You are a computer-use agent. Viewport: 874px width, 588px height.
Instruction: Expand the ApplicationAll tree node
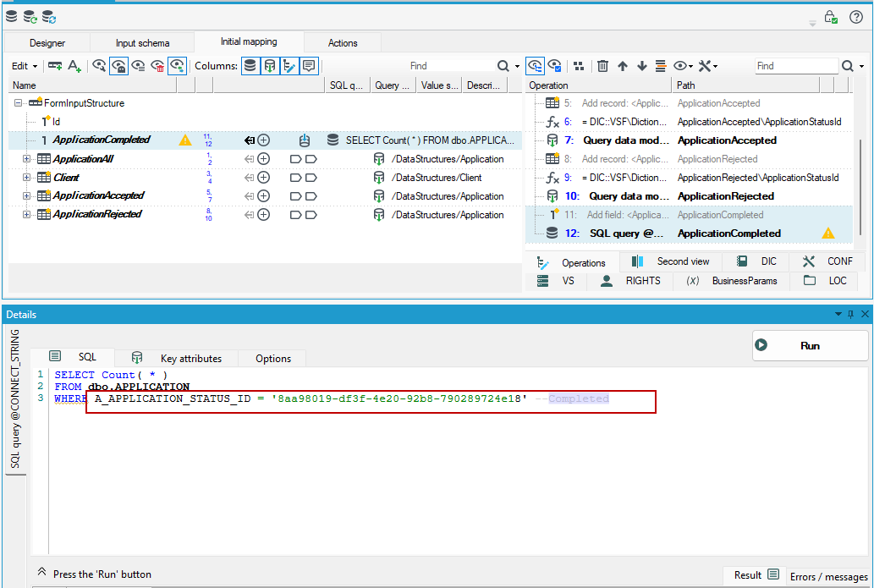(x=26, y=159)
